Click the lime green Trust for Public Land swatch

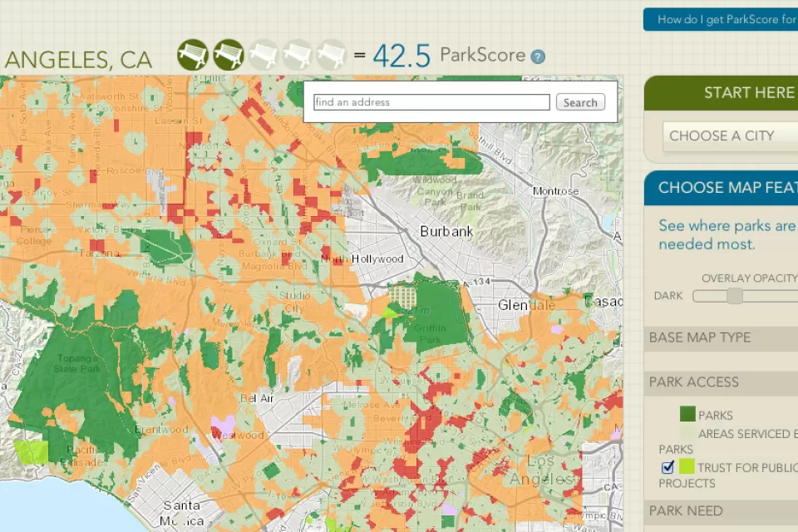pos(687,465)
